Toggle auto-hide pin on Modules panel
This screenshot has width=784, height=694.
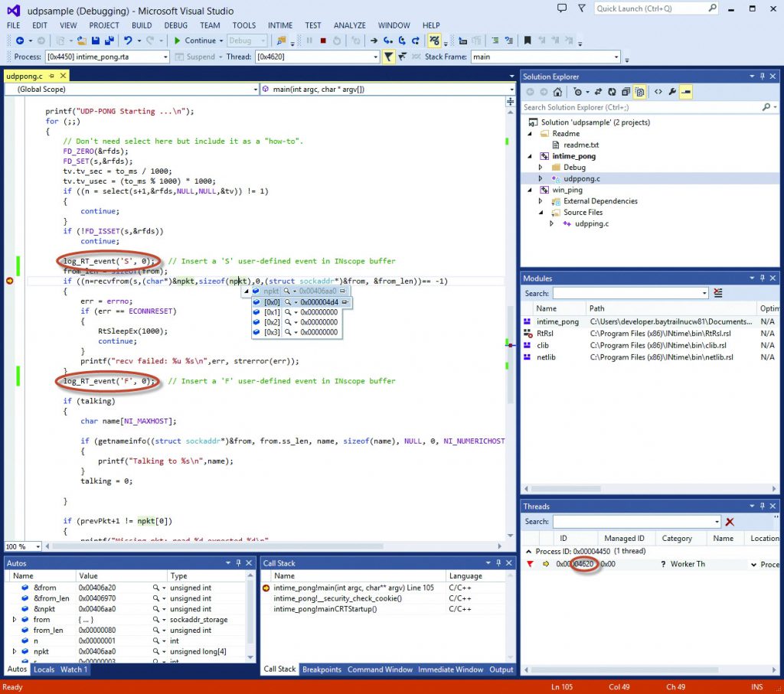[x=762, y=279]
